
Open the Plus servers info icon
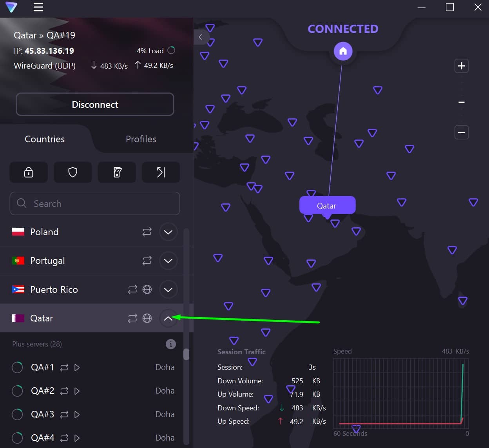coord(170,344)
